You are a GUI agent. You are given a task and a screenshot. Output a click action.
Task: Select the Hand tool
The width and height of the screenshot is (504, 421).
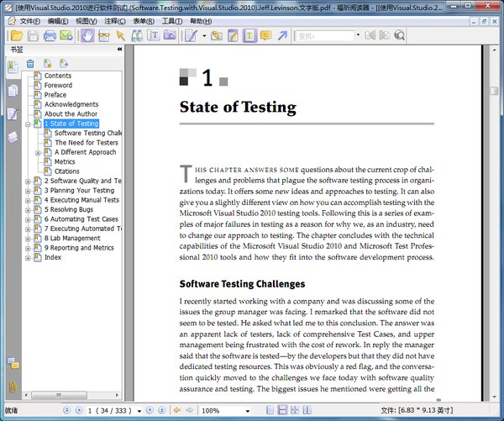[x=87, y=35]
